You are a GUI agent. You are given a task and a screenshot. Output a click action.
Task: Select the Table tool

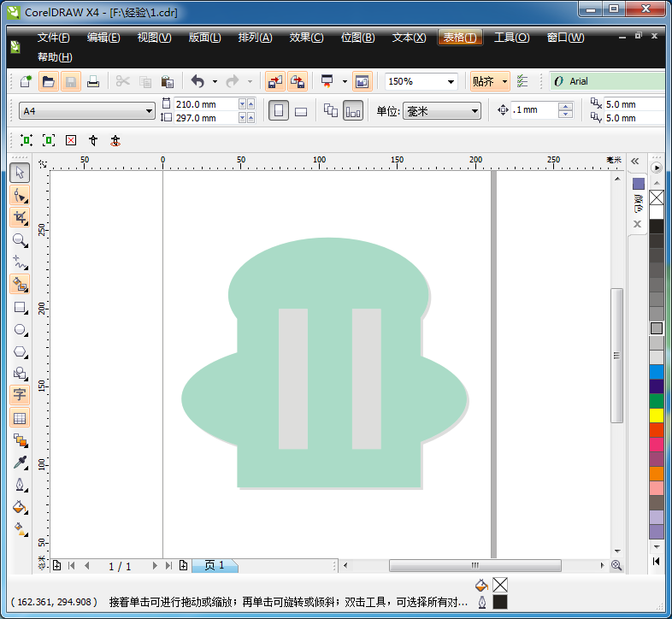[21, 418]
